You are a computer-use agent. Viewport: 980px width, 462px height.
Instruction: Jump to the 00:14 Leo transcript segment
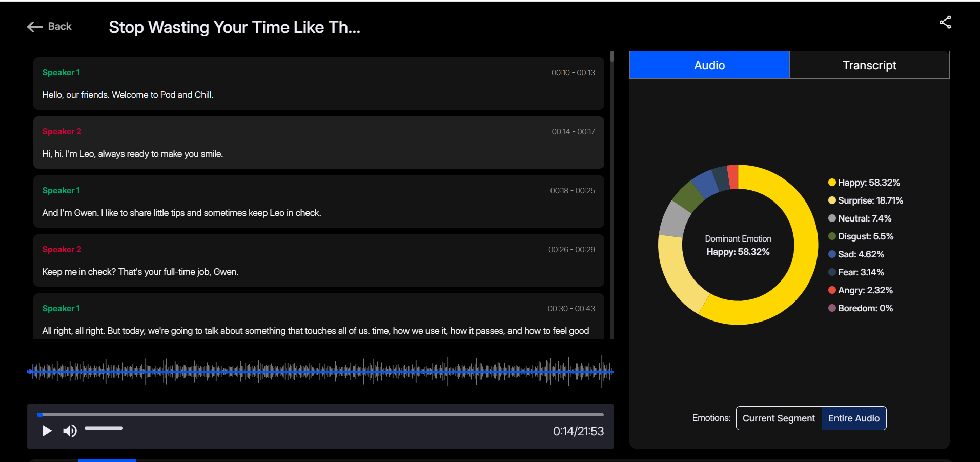pyautogui.click(x=318, y=143)
